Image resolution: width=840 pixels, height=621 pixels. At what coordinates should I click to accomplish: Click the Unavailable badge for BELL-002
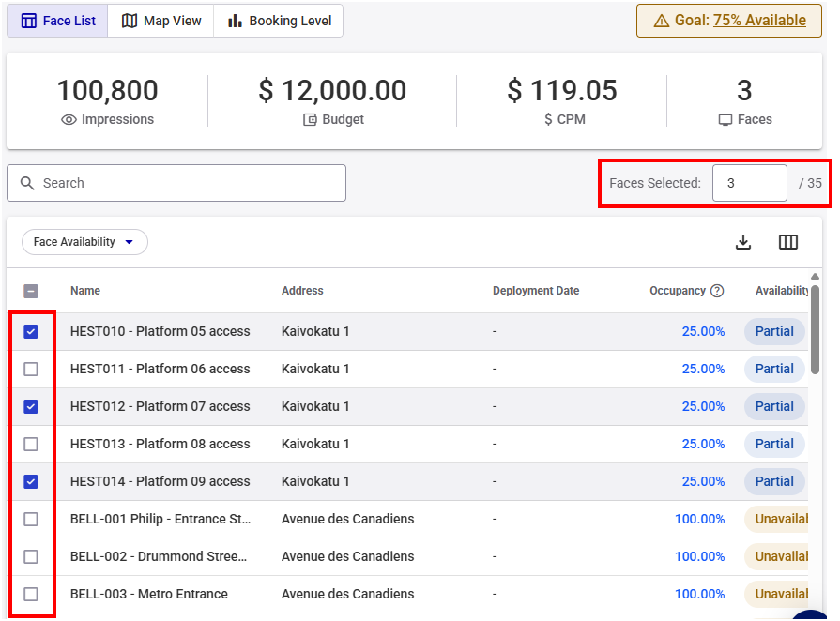(777, 556)
